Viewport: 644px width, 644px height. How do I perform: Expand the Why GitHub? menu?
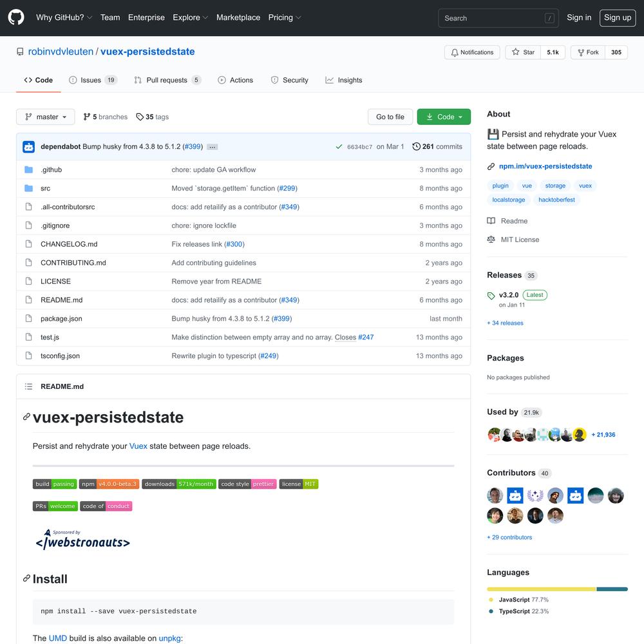64,17
